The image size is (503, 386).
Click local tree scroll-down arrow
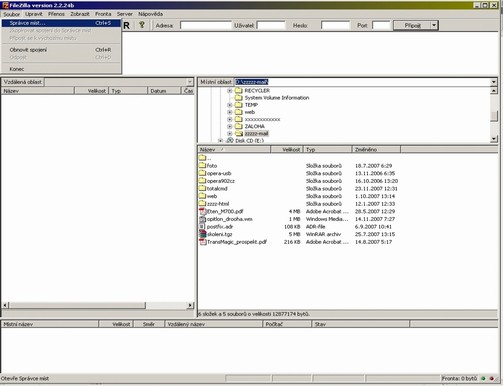(494, 139)
